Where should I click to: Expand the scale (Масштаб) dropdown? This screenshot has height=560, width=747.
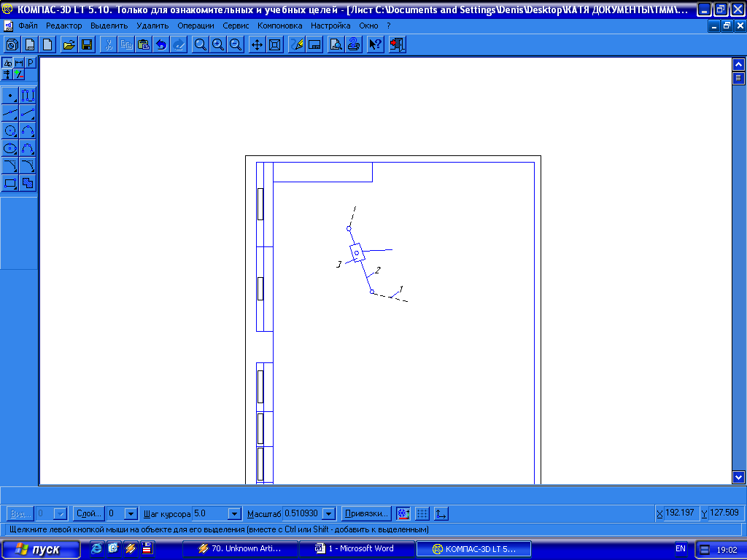pos(329,514)
